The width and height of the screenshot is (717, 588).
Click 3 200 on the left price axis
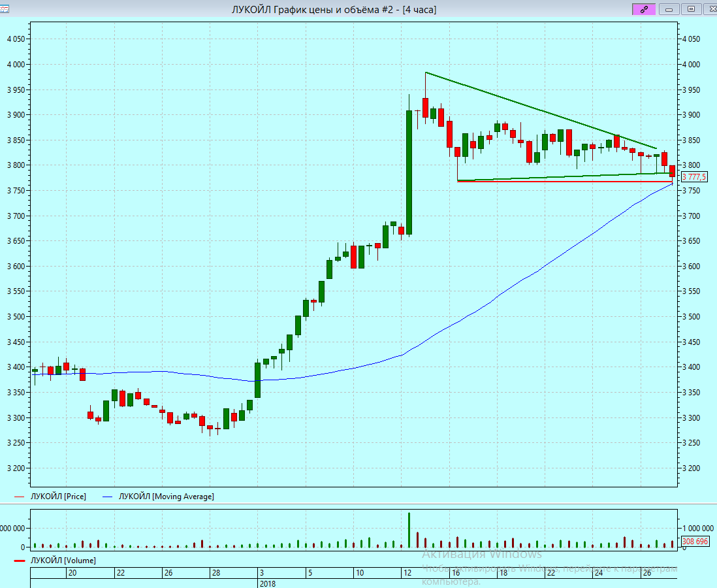16,468
